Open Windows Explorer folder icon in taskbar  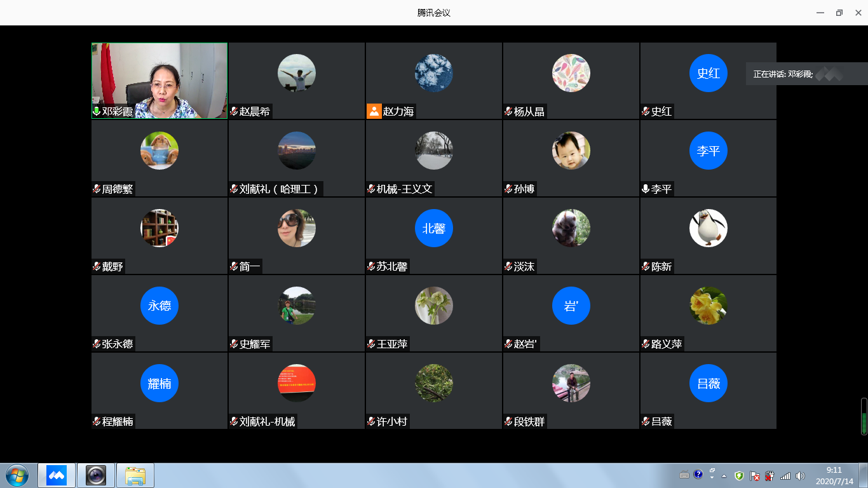(x=135, y=475)
